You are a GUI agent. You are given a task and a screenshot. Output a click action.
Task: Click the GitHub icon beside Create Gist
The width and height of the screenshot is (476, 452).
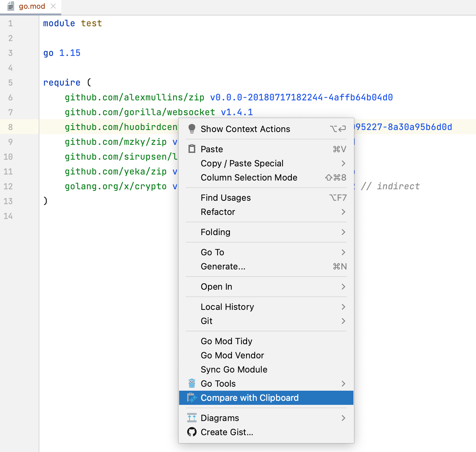pos(192,432)
